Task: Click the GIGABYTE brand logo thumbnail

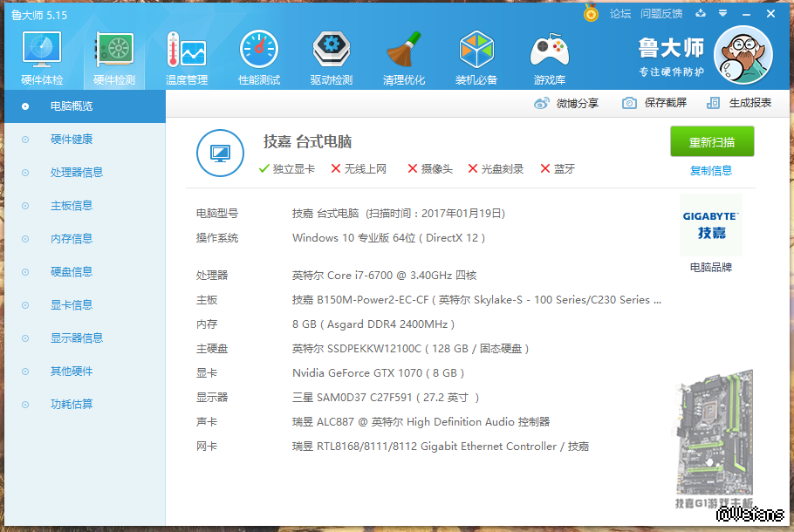Action: [710, 224]
